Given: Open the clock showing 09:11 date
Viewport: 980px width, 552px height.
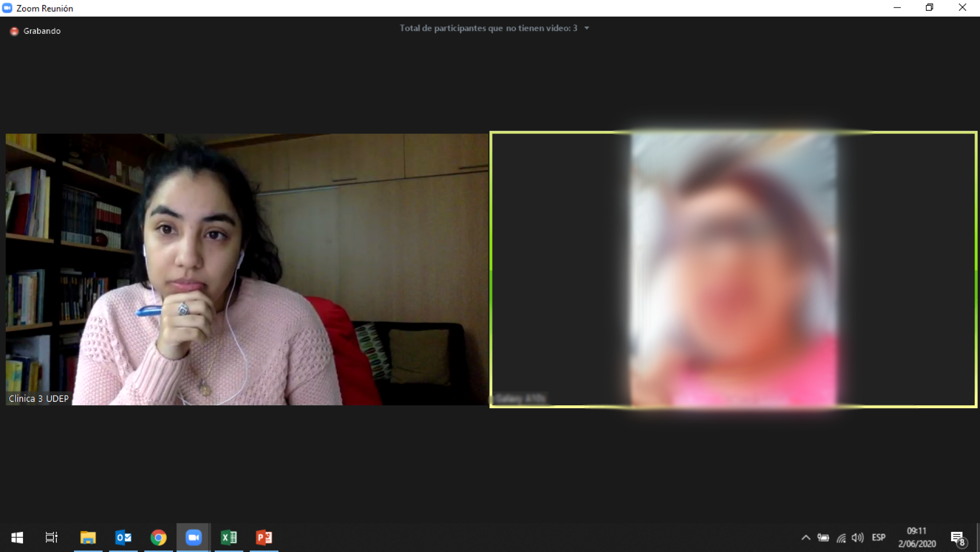Looking at the screenshot, I should (x=917, y=537).
